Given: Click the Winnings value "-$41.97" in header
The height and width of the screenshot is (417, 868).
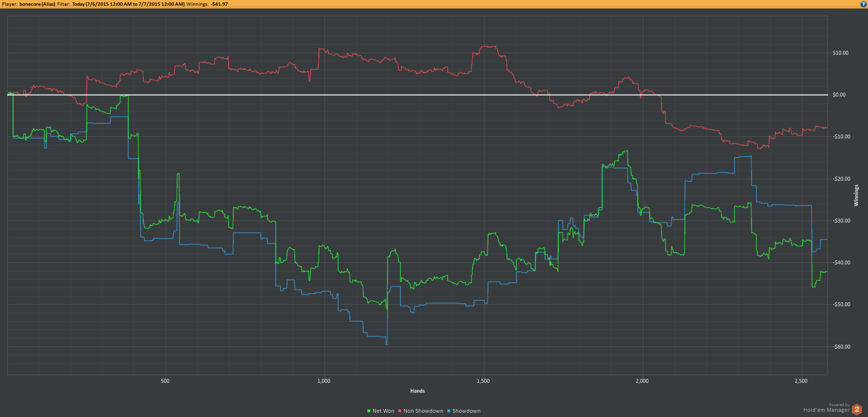Looking at the screenshot, I should point(219,4).
